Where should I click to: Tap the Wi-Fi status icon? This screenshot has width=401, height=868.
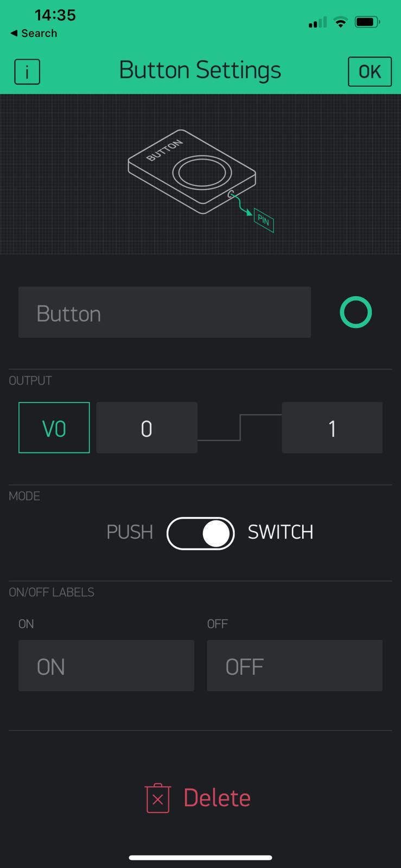click(x=341, y=22)
